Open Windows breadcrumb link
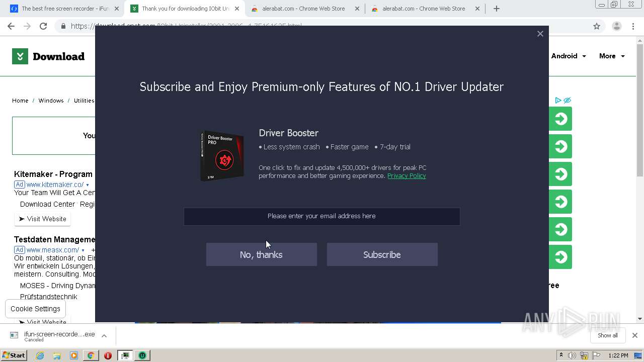 point(51,101)
